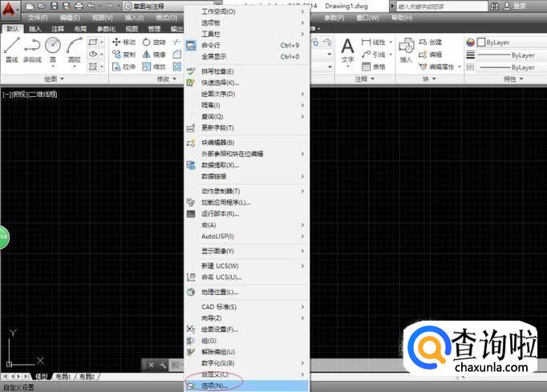Click the Edit block (编辑) tool
The width and height of the screenshot is (547, 392).
[x=431, y=55]
